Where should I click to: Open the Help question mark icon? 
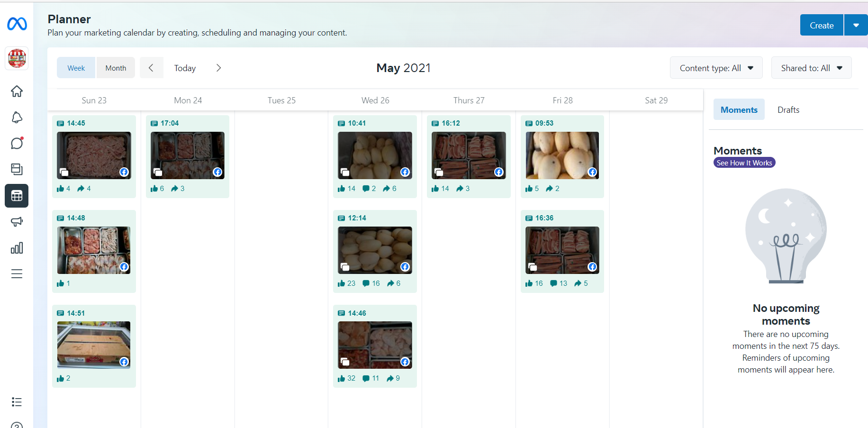pos(17,425)
